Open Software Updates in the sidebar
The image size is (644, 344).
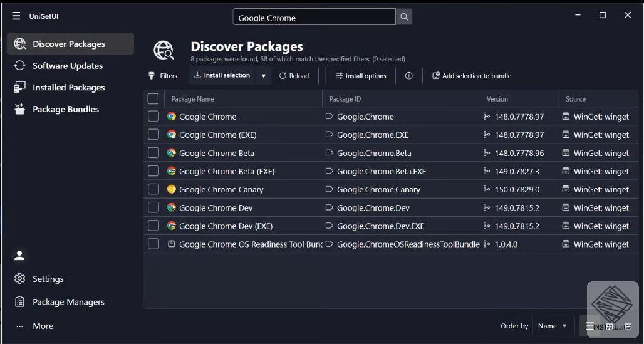pos(70,66)
